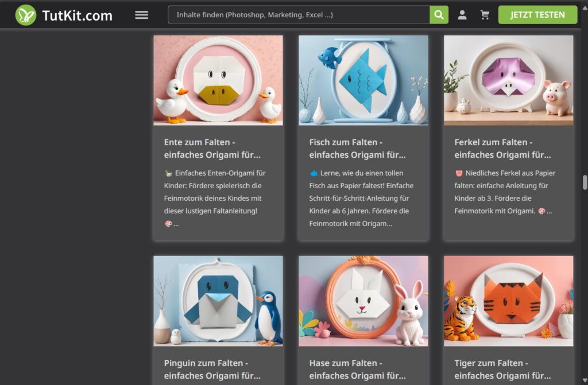Click the TutKit.com butterfly logo

click(25, 15)
